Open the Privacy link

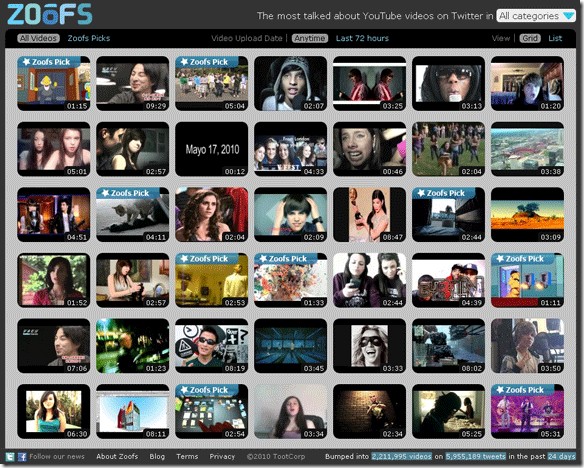(222, 456)
